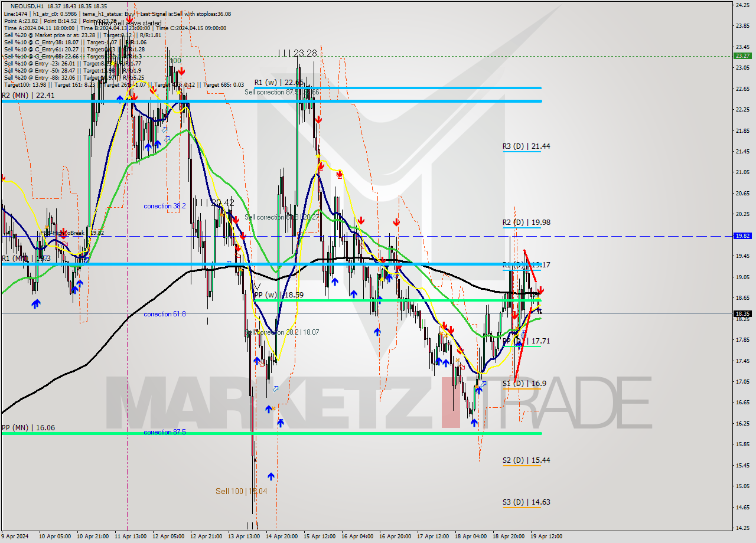Select 'Sell %20 @ Market price or at: 23.28' line

[50, 35]
